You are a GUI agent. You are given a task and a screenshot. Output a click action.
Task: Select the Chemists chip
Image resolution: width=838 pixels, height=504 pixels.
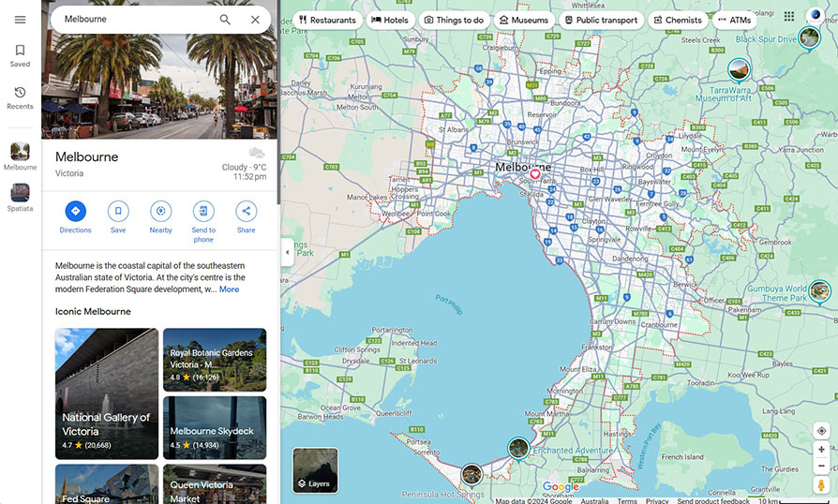679,20
